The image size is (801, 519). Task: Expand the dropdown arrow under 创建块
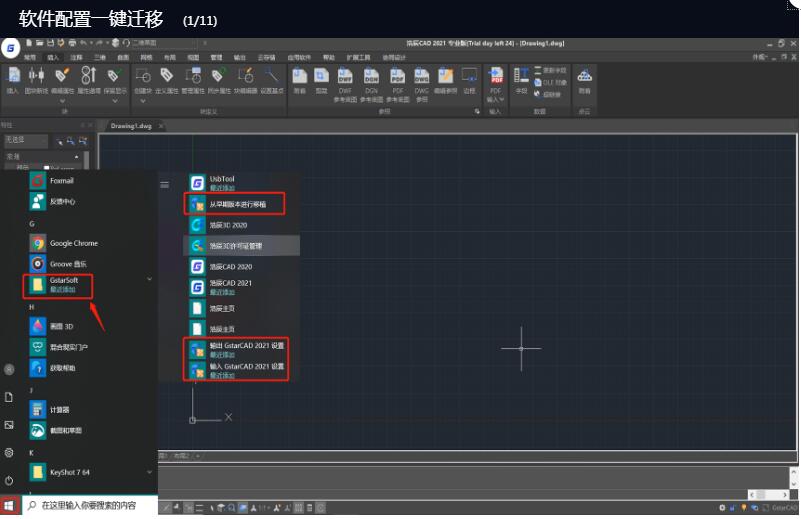point(143,101)
